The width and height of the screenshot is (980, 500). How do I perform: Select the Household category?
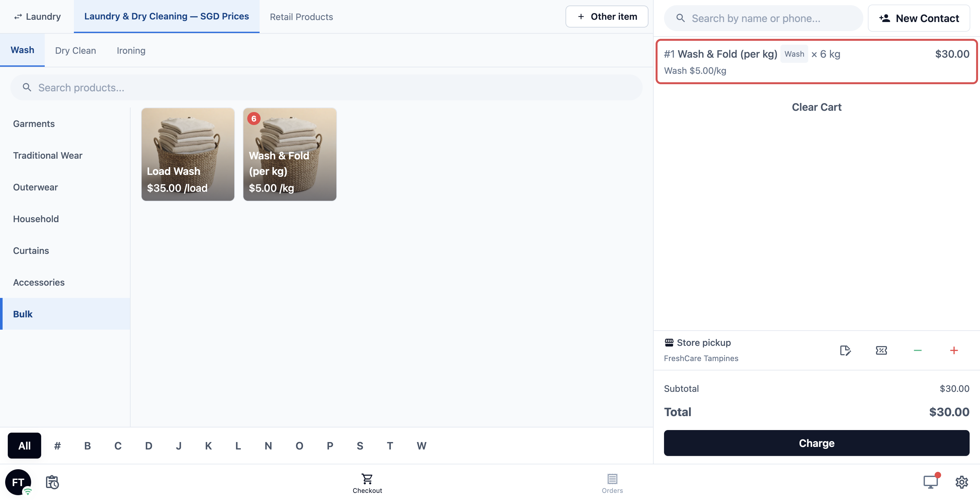point(36,219)
